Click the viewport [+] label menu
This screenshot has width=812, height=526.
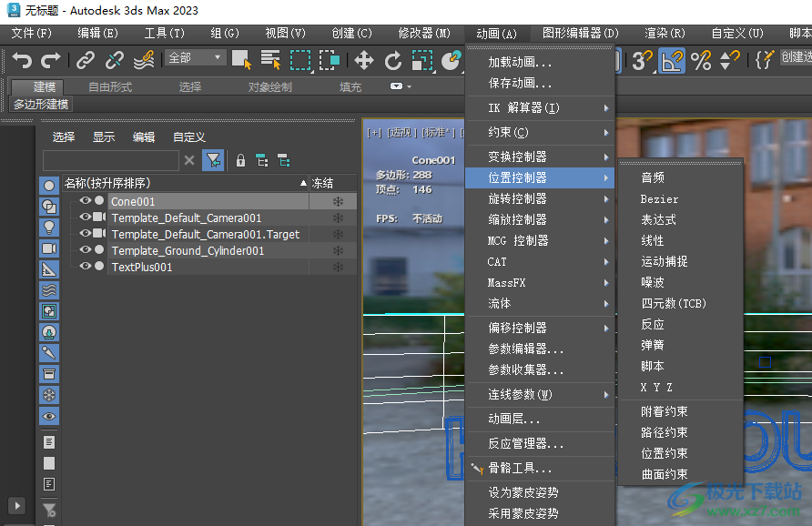click(374, 133)
